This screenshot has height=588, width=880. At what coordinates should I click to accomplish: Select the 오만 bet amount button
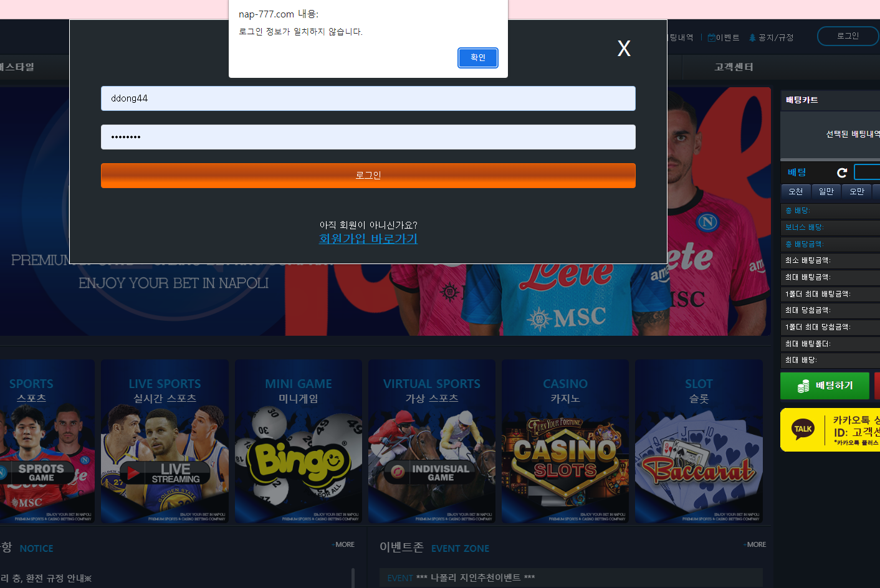(x=857, y=192)
